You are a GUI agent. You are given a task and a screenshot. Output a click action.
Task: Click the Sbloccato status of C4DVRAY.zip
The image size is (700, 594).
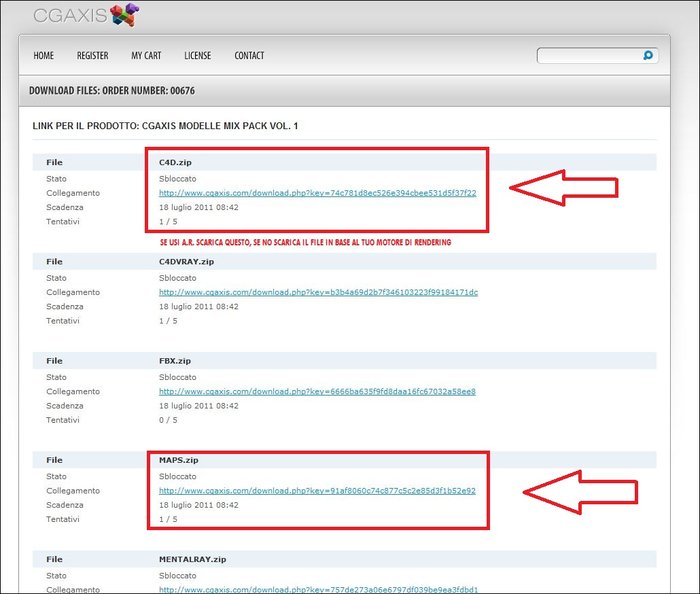pyautogui.click(x=177, y=278)
